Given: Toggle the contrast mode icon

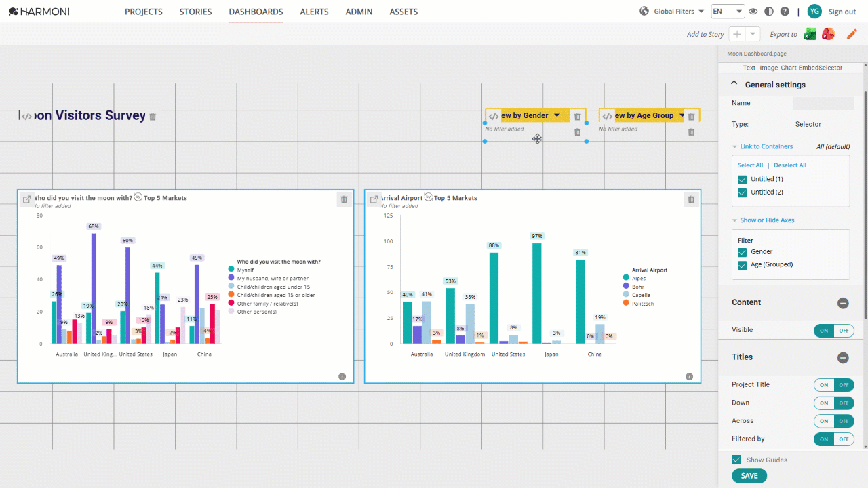Looking at the screenshot, I should click(x=769, y=12).
